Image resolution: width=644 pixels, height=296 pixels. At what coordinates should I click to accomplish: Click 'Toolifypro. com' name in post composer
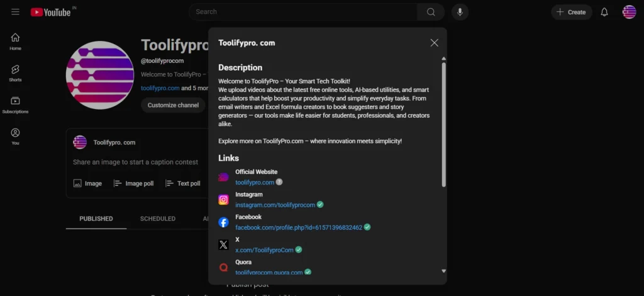pos(114,143)
